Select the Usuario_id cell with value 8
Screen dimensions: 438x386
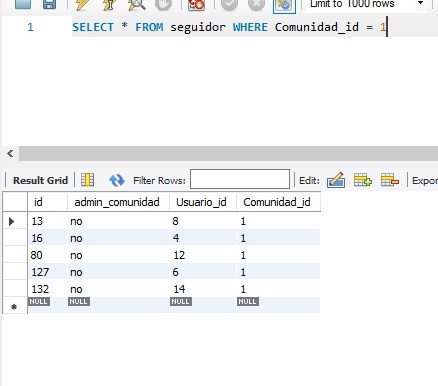click(203, 221)
